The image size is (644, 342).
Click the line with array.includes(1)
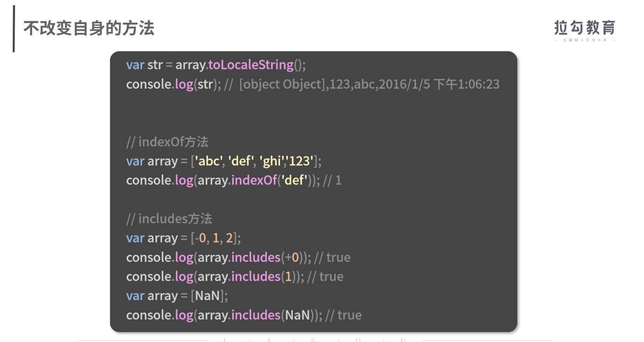[235, 276]
